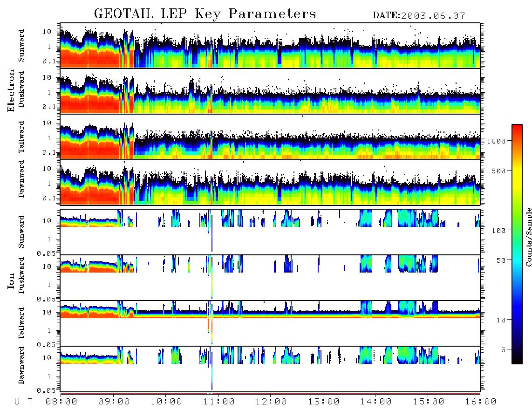Click the Electron Sunward spectrogram panel
The width and height of the screenshot is (532, 410).
pos(270,46)
